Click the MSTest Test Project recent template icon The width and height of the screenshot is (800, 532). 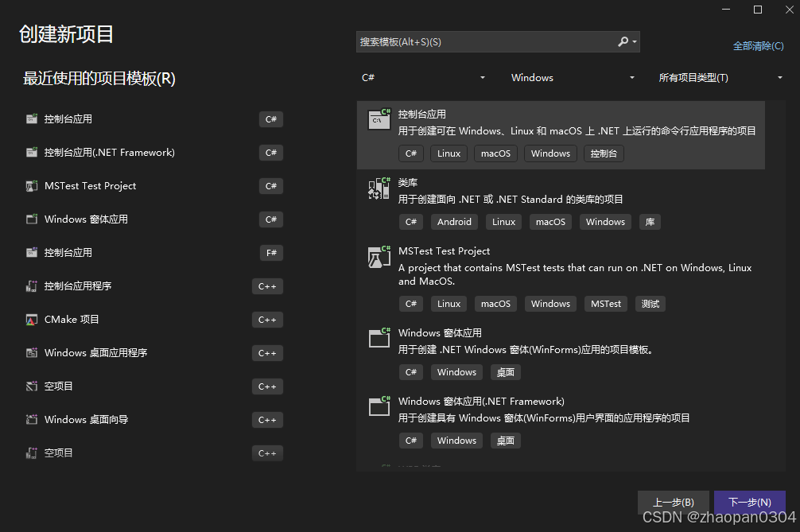coord(32,185)
